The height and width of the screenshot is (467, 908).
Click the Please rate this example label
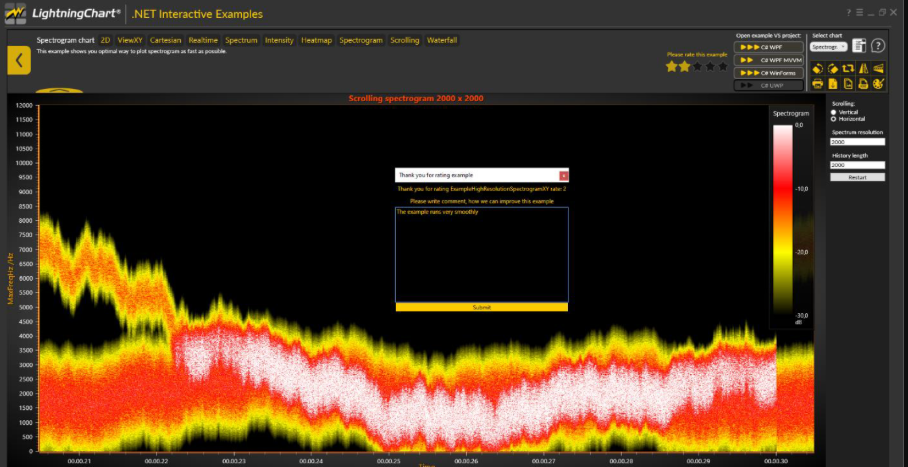[697, 54]
